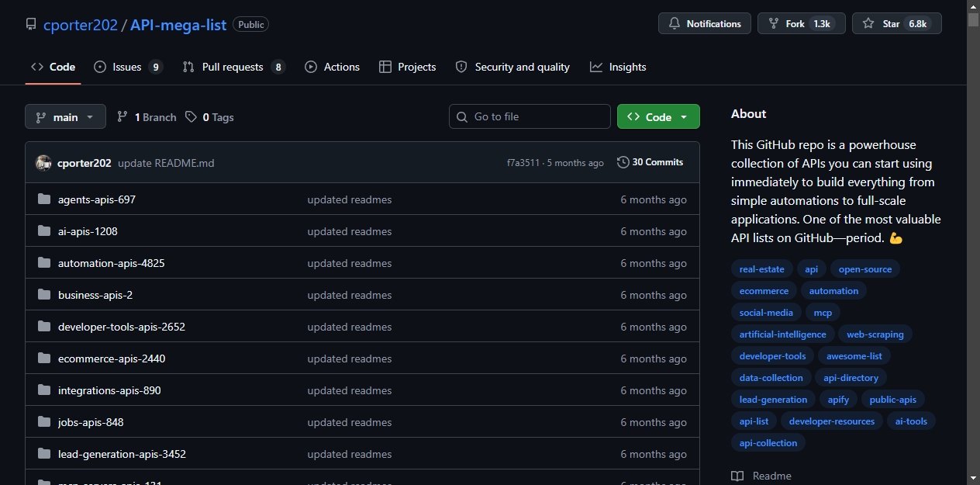This screenshot has width=980, height=485.
Task: Click the folder icon for lead-generation-apis-3452
Action: [44, 454]
